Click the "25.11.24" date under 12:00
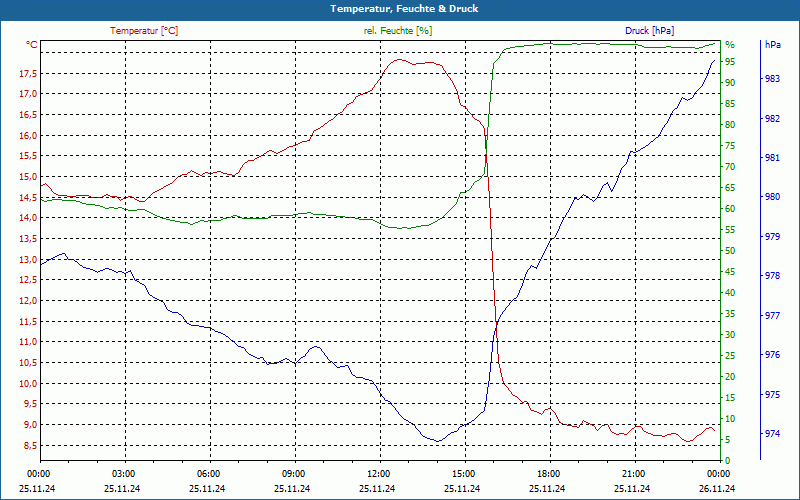This screenshot has height=500, width=800. click(377, 488)
